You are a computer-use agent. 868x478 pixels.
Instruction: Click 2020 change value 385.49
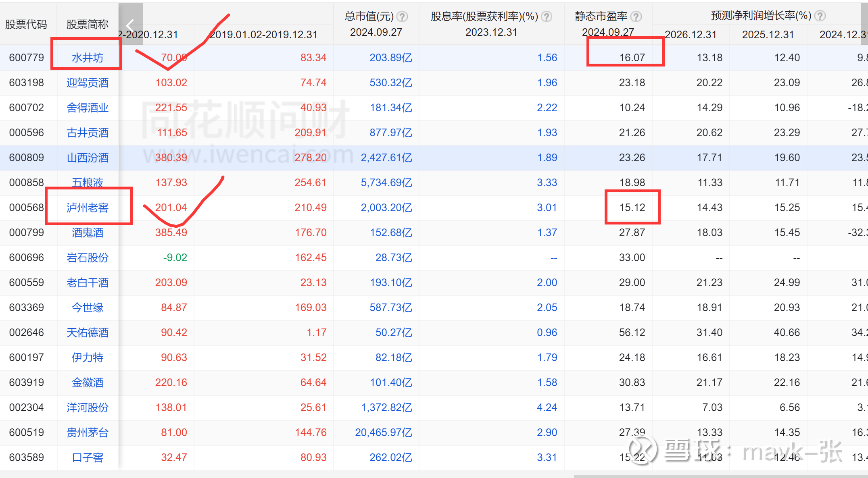click(171, 233)
